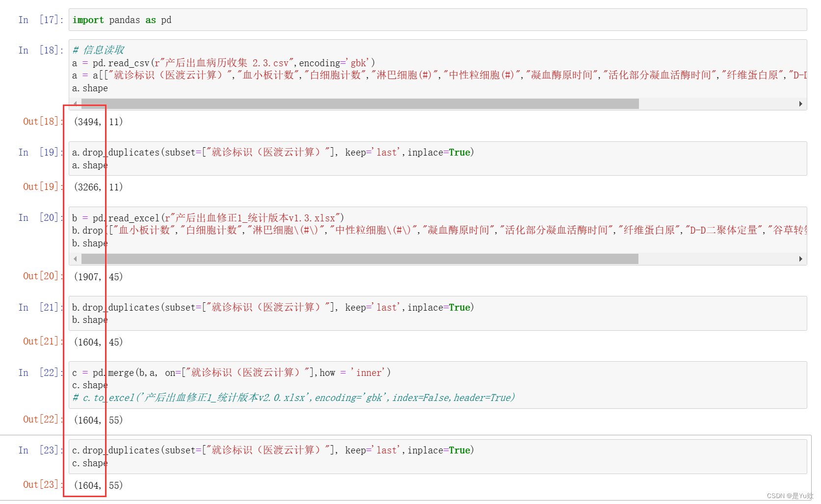Click the code cell In [19] with a.drop_duplicates
The width and height of the screenshot is (821, 504).
[438, 159]
